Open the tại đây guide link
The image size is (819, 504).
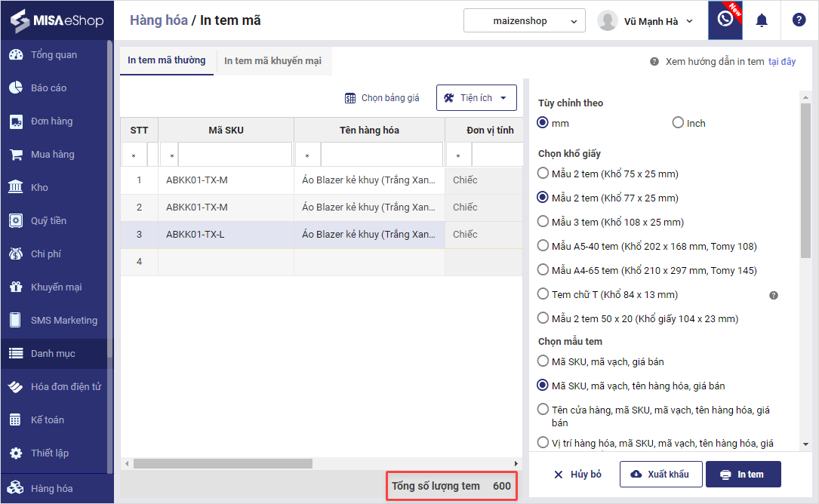click(x=782, y=62)
